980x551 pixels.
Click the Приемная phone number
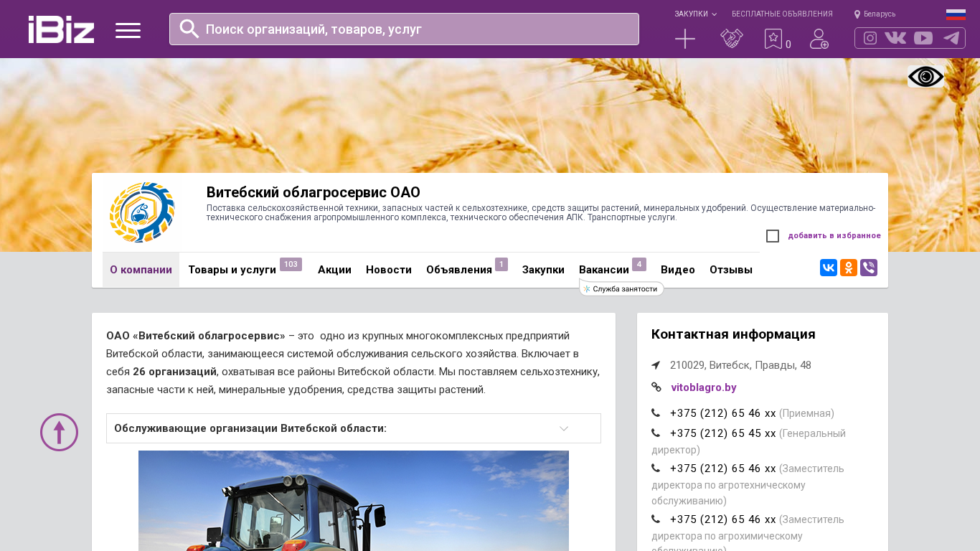[x=723, y=413]
